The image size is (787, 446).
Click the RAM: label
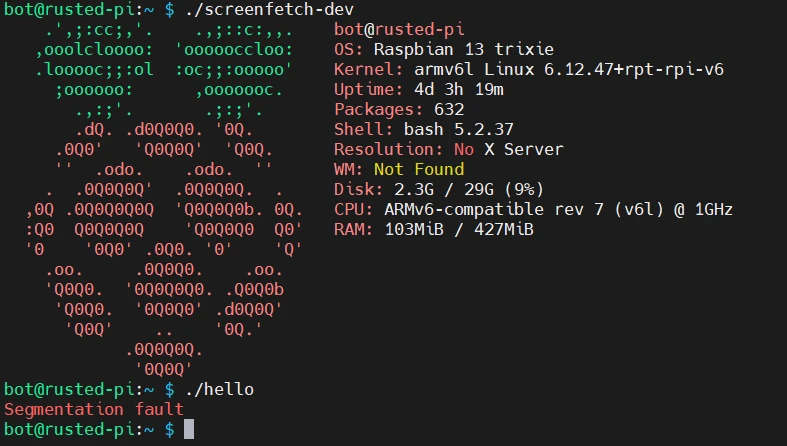(354, 230)
